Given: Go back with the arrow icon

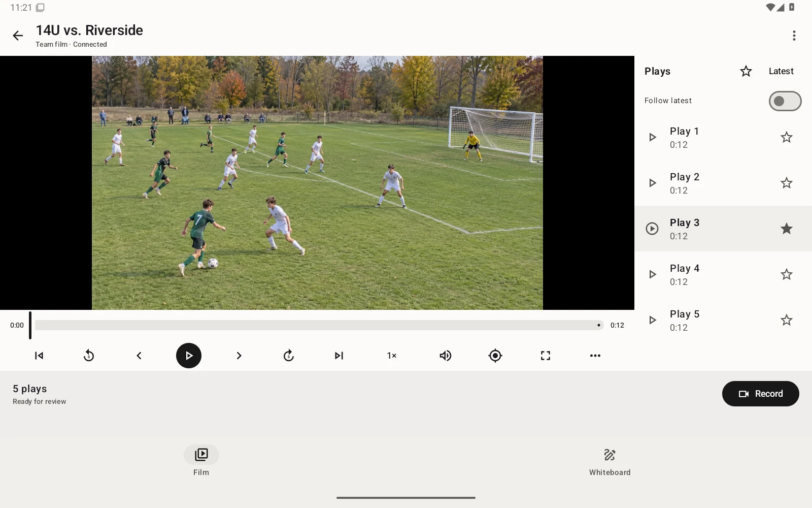Looking at the screenshot, I should (18, 36).
